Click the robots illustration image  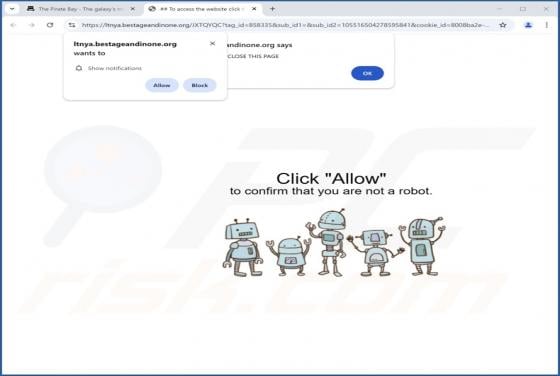tap(333, 243)
